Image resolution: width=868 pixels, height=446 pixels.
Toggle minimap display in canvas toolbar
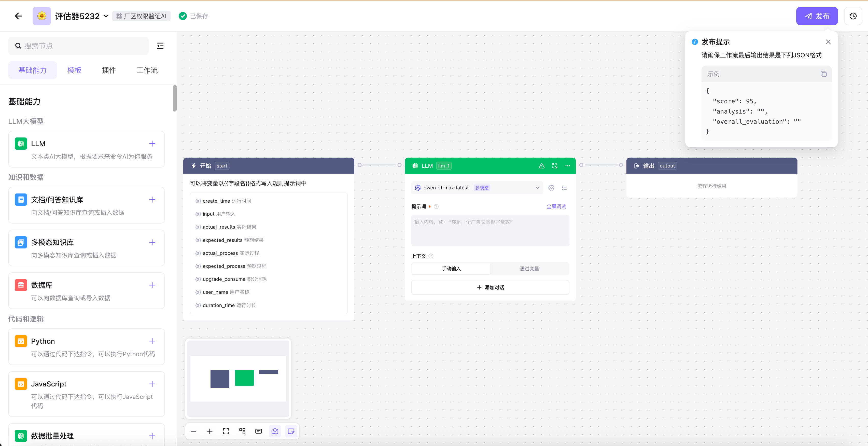coord(275,431)
